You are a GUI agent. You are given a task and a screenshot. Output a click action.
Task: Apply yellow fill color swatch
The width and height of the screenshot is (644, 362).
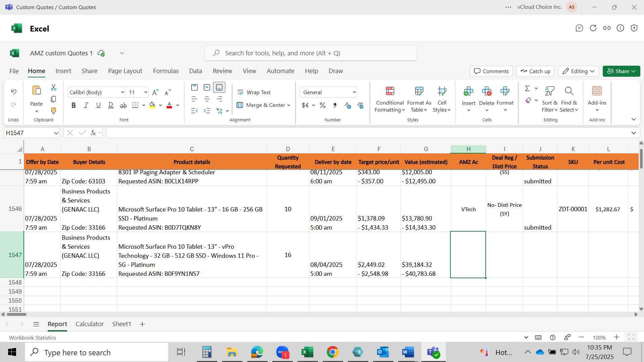(152, 105)
